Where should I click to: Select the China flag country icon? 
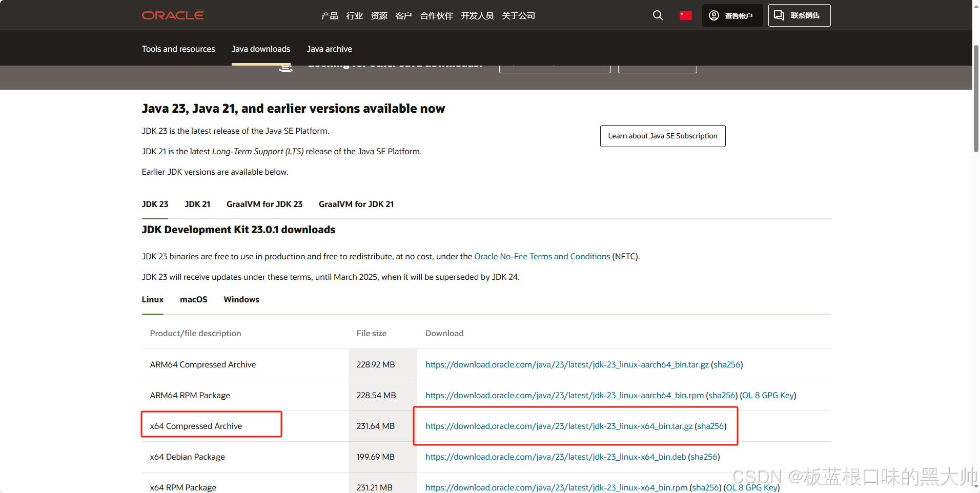685,15
